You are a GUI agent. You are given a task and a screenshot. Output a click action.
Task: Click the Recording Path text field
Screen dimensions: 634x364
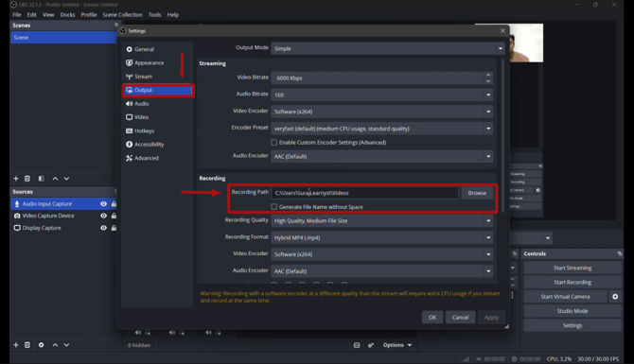[365, 193]
